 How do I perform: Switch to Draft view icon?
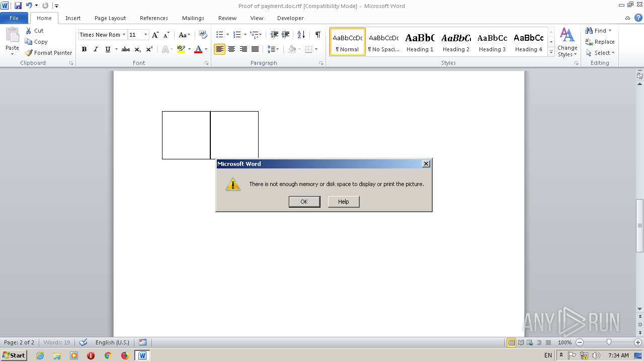pyautogui.click(x=547, y=342)
